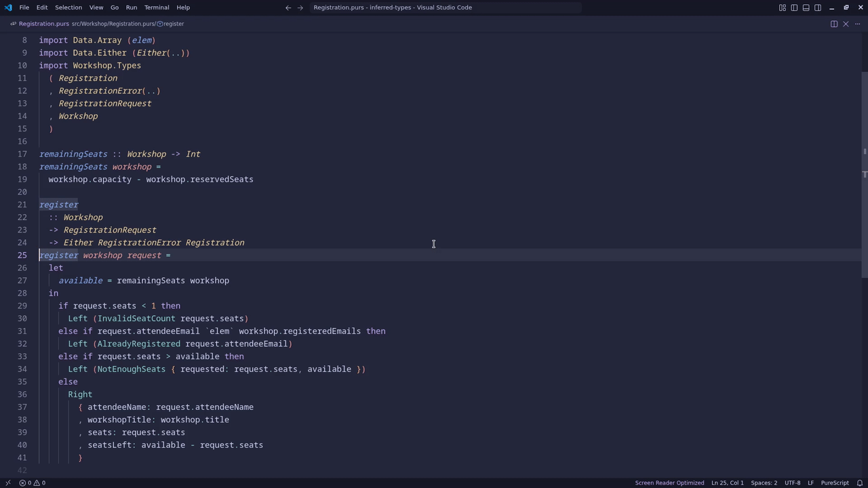Open the notifications bell
The height and width of the screenshot is (488, 868).
[860, 483]
